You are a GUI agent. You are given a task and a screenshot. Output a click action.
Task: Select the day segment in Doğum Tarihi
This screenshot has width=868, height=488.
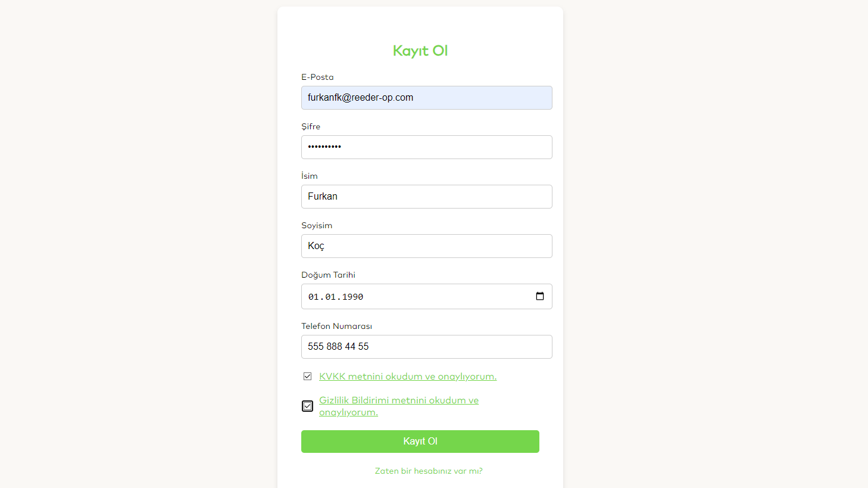(314, 297)
